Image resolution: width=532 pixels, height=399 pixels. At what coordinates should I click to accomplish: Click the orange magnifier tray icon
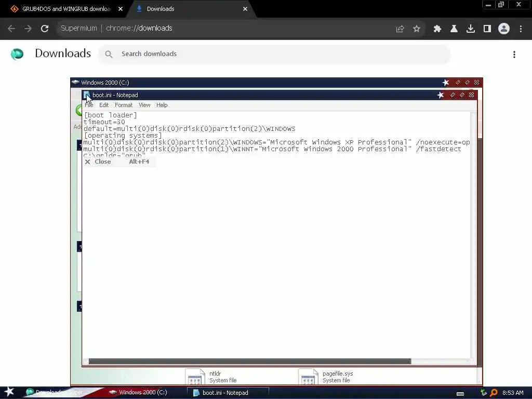click(x=494, y=393)
